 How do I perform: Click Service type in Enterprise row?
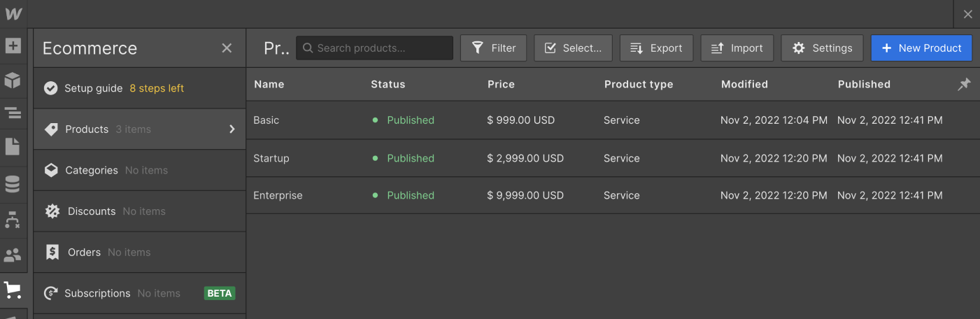point(622,195)
